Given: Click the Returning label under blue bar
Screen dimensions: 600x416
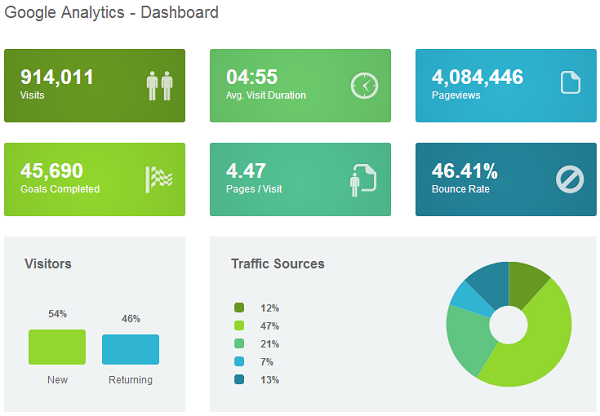Looking at the screenshot, I should [x=130, y=380].
